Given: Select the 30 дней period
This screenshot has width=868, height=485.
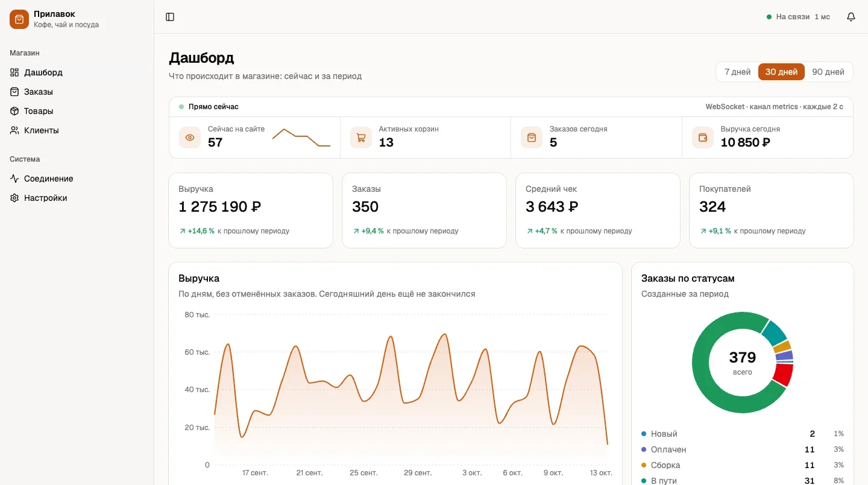Looking at the screenshot, I should (x=781, y=72).
